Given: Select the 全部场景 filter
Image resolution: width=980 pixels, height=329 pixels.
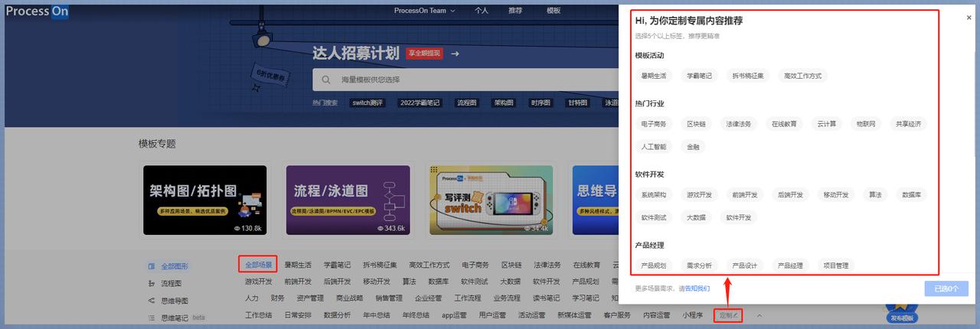Looking at the screenshot, I should pyautogui.click(x=258, y=265).
